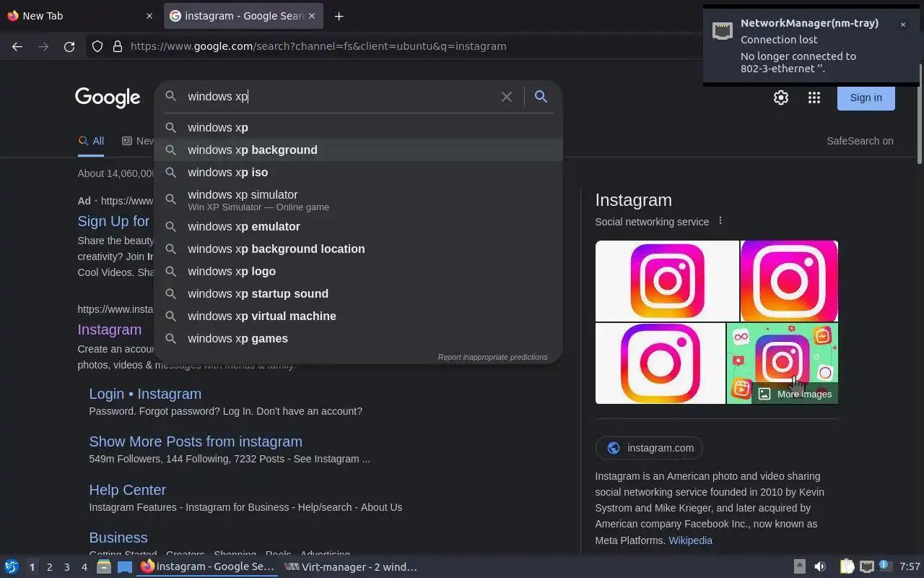Click the Sign in button
Viewport: 924px width, 578px height.
click(x=866, y=98)
